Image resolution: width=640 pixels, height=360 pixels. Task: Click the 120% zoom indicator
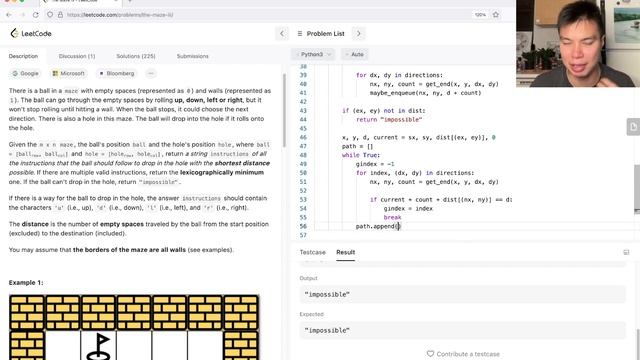(x=480, y=15)
